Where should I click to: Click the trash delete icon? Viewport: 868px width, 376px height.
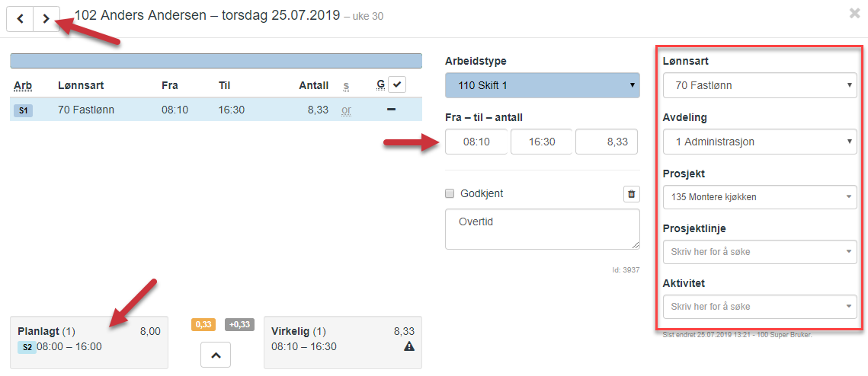[x=632, y=194]
